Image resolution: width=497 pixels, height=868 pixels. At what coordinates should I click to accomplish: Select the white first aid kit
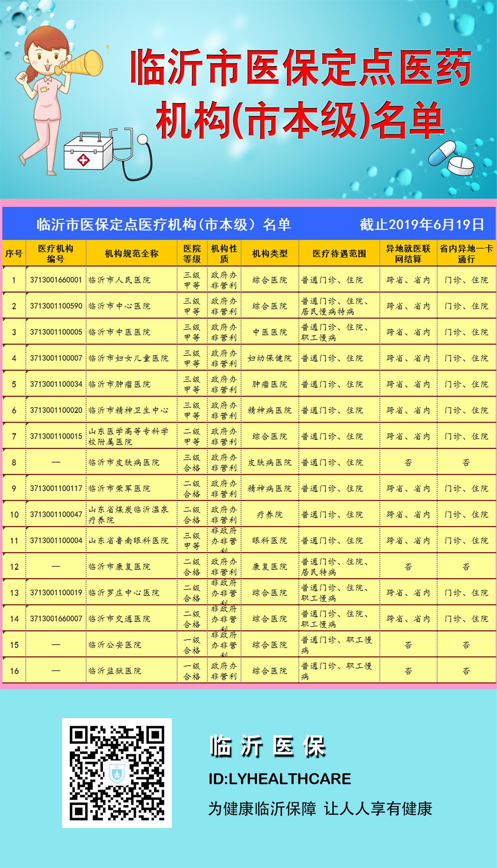tap(88, 151)
